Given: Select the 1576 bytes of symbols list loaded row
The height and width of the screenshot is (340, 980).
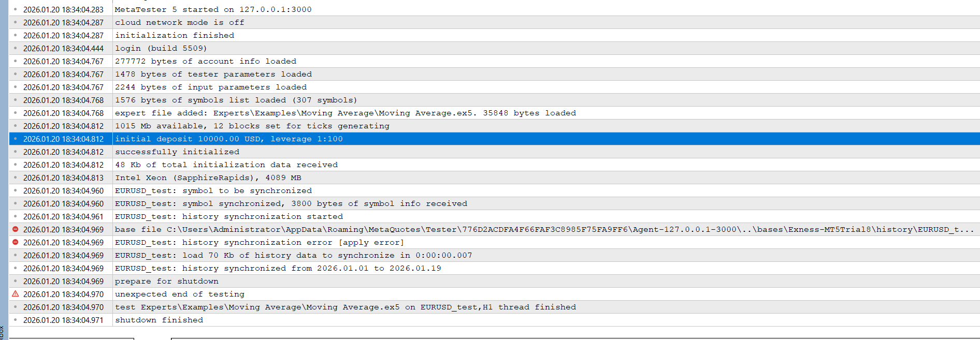Looking at the screenshot, I should pos(236,100).
